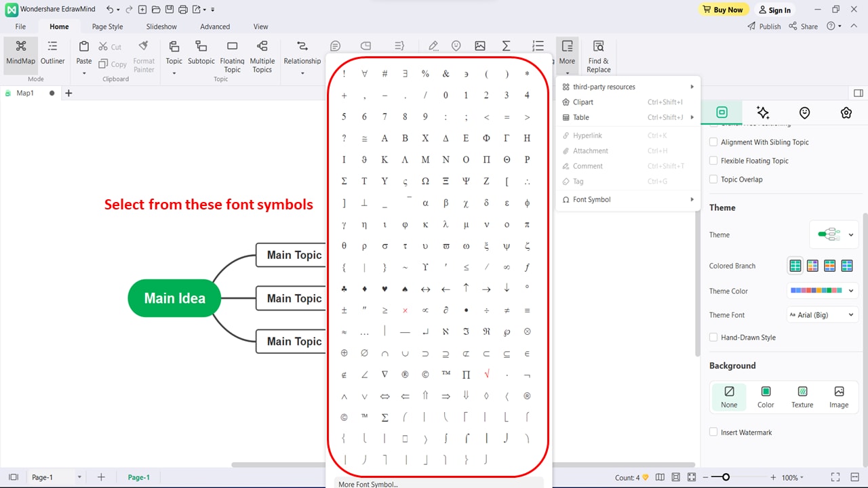The height and width of the screenshot is (488, 868).
Task: Click the numbered list icon in the ribbon
Action: [x=538, y=46]
